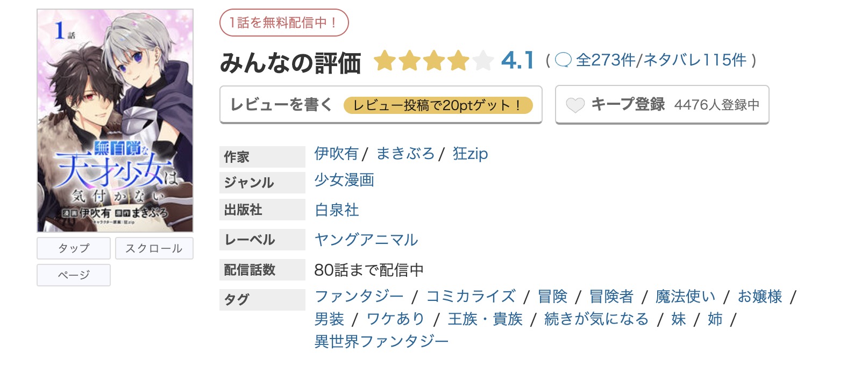Open the ヤングアニマル label link
This screenshot has height=374, width=868.
click(x=366, y=240)
